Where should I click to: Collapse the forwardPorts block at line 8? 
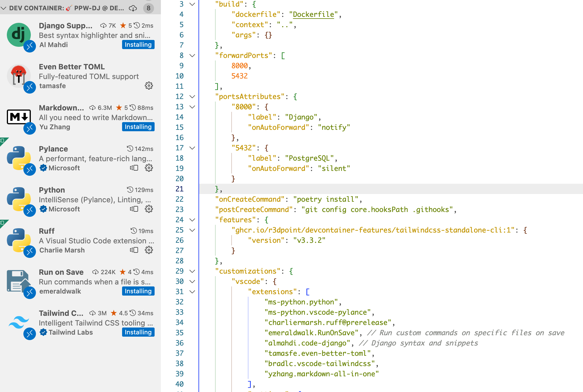(x=193, y=55)
